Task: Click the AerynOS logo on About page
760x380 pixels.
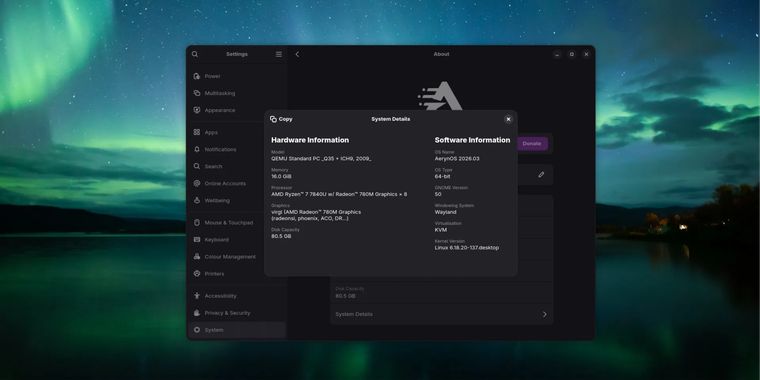Action: (440, 96)
